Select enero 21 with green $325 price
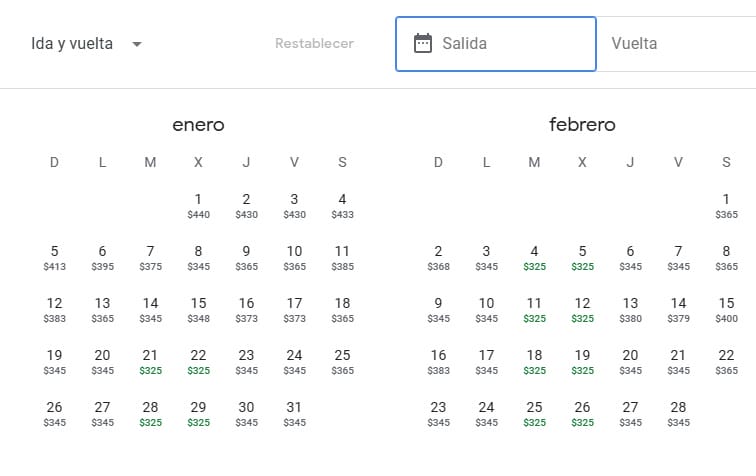Screen dimensions: 756x476 [x=150, y=361]
